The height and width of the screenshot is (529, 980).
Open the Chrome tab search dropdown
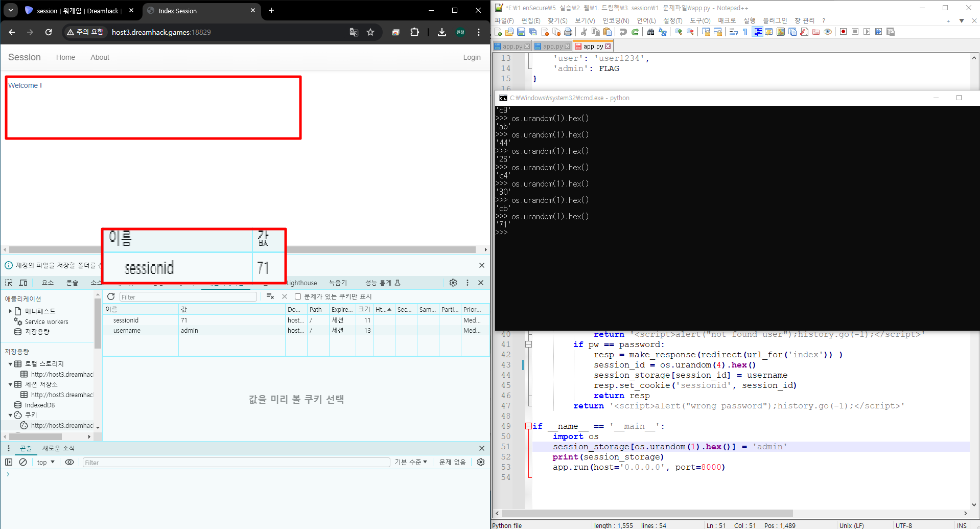[x=11, y=10]
